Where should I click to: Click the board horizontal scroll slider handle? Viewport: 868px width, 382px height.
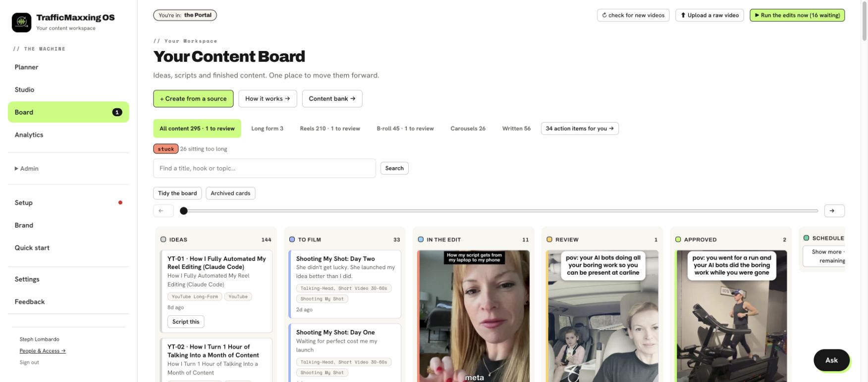[x=184, y=211]
